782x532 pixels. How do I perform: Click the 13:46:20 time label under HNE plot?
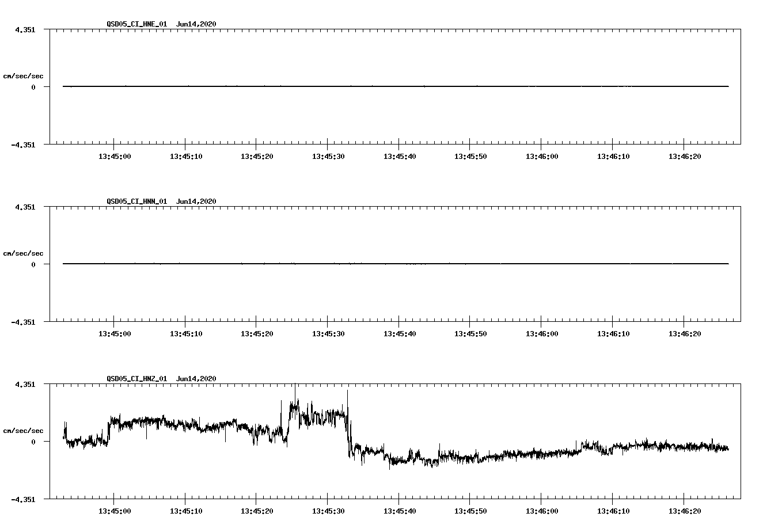[684, 157]
